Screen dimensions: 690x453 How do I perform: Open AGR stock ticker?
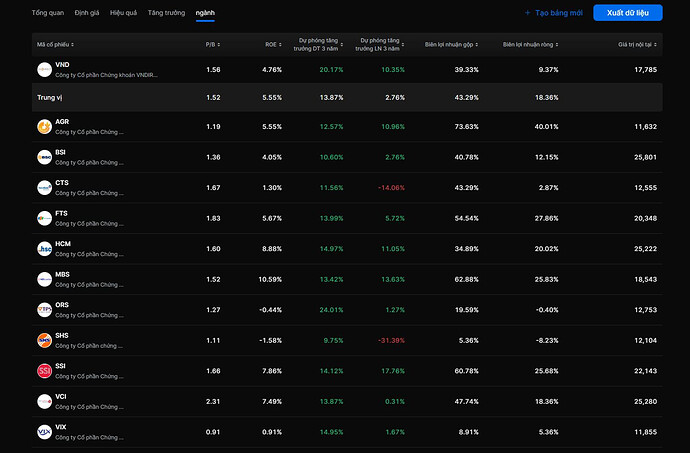click(x=62, y=122)
